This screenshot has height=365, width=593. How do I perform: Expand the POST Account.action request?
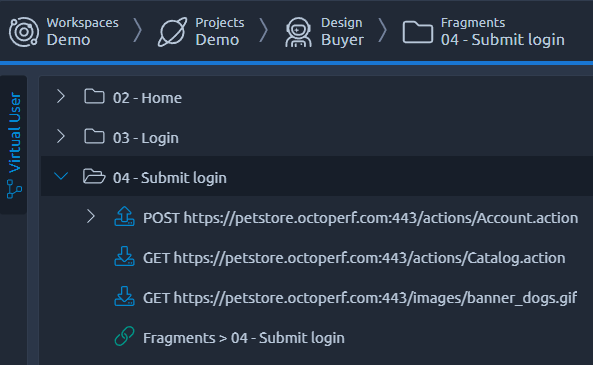(91, 216)
